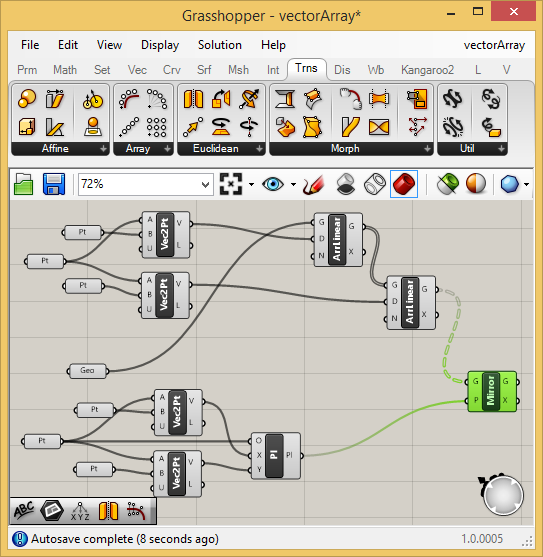Open the Solution menu
Image resolution: width=543 pixels, height=557 pixels.
coord(220,45)
